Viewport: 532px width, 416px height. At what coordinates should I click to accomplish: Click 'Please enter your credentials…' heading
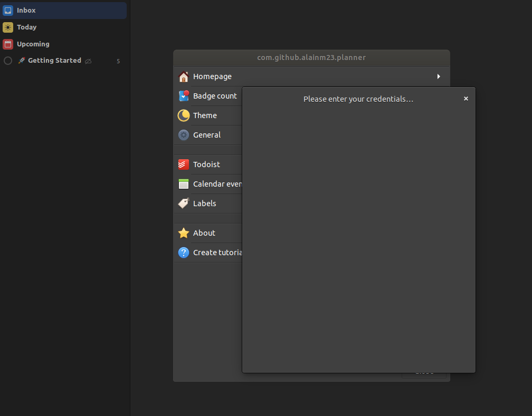point(358,99)
